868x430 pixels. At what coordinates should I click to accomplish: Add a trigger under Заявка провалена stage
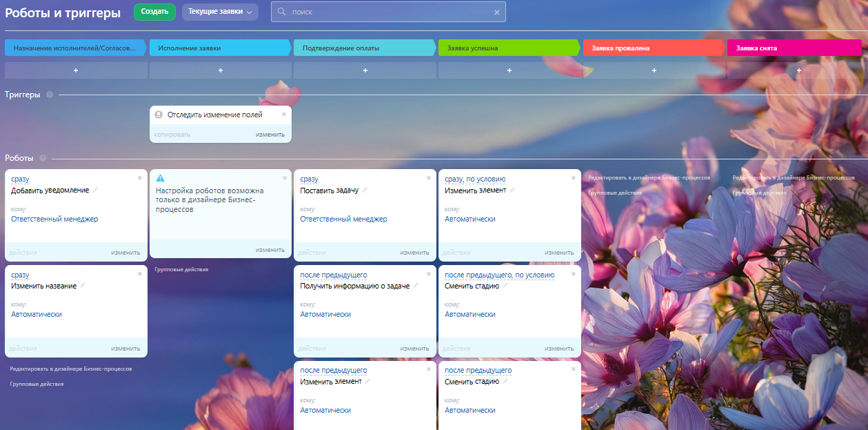(654, 70)
